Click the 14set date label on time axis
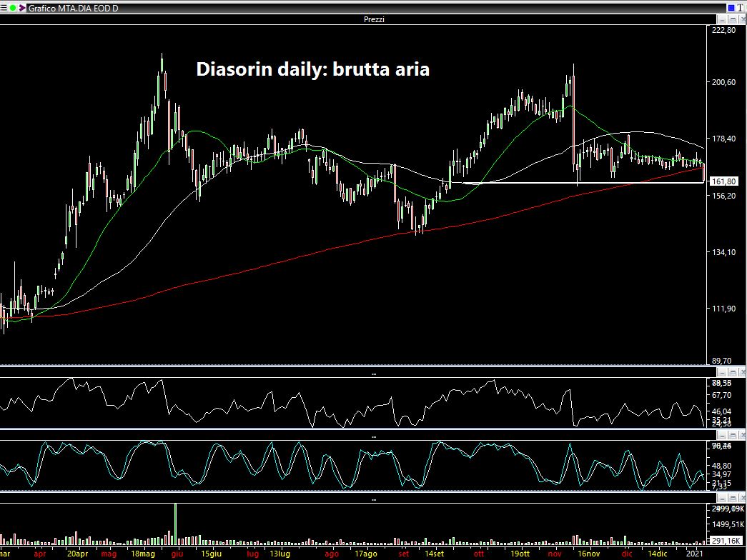 click(434, 554)
